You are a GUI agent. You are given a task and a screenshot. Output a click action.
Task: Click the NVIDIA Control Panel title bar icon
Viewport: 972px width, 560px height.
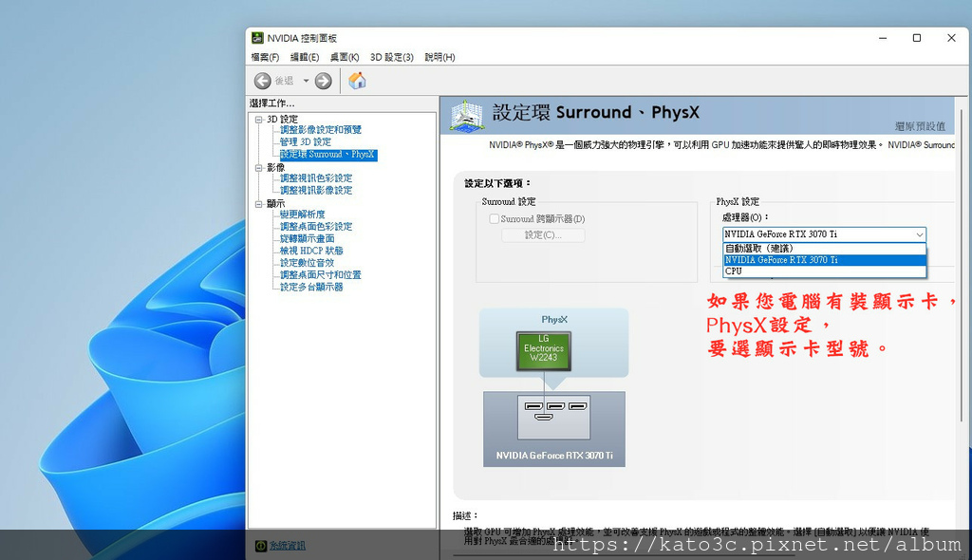tap(257, 38)
